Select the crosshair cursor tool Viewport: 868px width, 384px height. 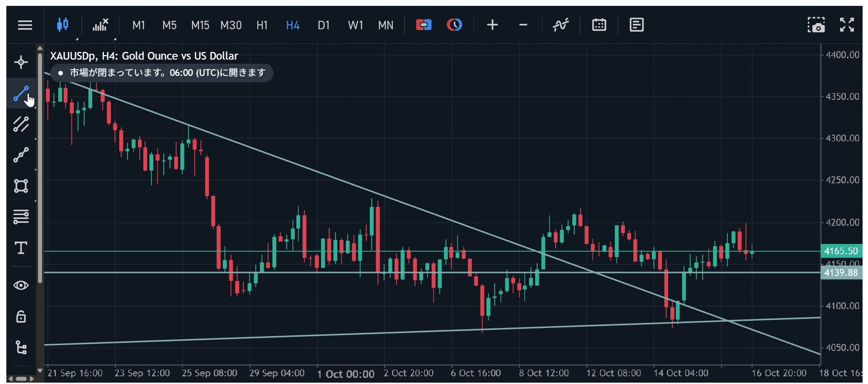coord(21,62)
